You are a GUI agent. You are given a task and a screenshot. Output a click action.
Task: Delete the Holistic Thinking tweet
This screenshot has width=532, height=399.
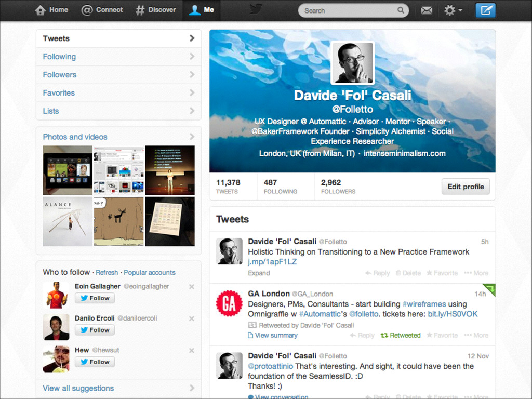[x=408, y=273]
